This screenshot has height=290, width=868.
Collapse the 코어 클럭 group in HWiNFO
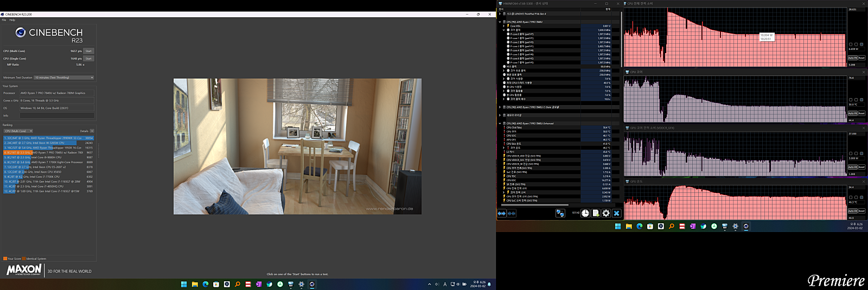504,30
